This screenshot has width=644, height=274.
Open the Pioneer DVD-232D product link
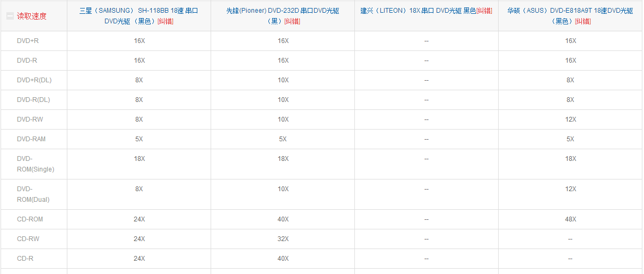click(x=282, y=11)
